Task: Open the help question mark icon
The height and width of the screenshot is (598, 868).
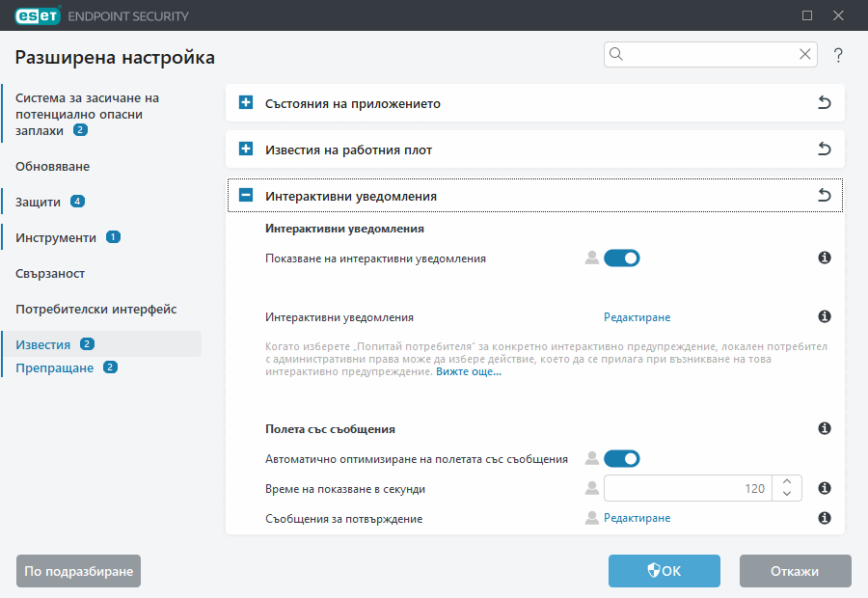Action: [x=838, y=55]
